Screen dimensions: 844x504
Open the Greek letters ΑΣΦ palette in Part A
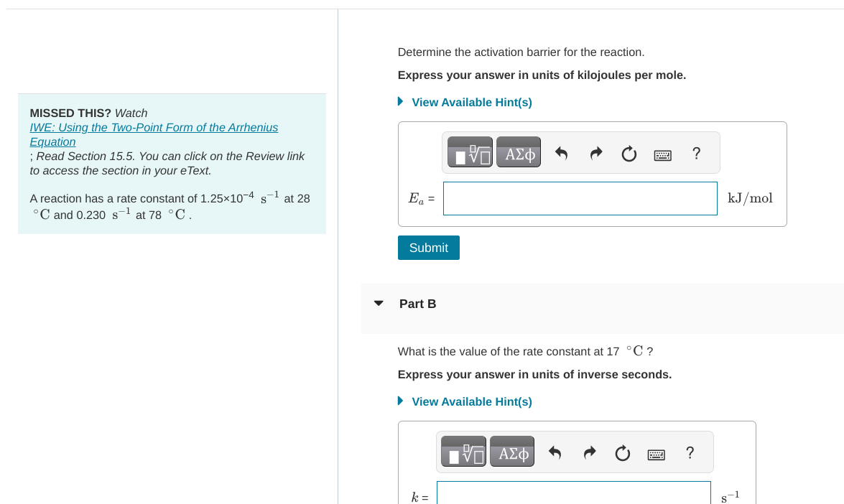click(x=518, y=152)
